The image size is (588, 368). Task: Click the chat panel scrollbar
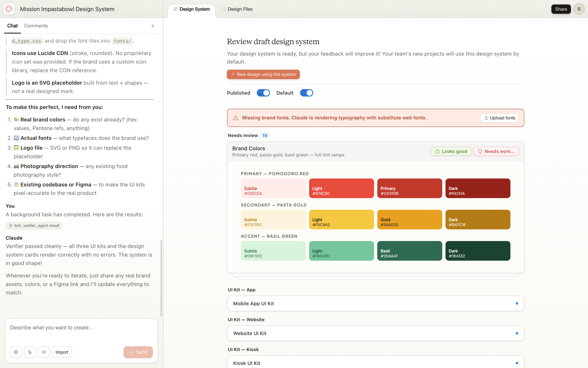click(161, 278)
